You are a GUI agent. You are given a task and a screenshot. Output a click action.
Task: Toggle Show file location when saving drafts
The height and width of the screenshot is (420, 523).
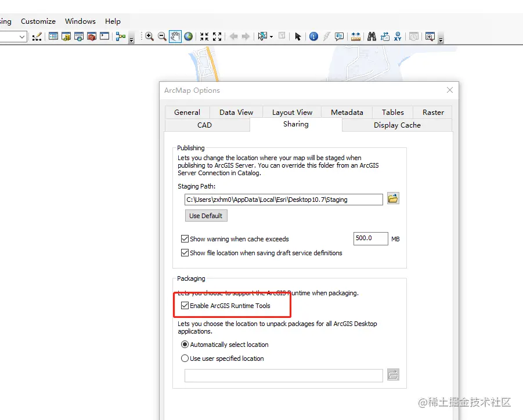coord(185,253)
